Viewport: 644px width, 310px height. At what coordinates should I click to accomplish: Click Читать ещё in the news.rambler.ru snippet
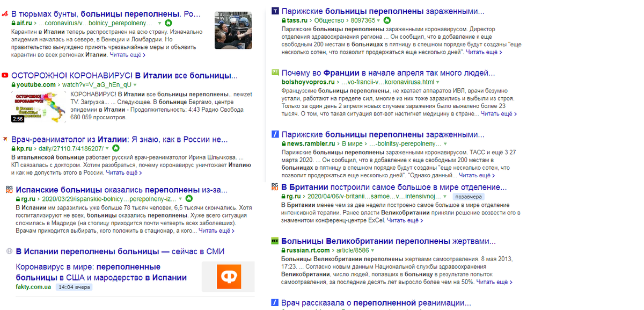(477, 176)
